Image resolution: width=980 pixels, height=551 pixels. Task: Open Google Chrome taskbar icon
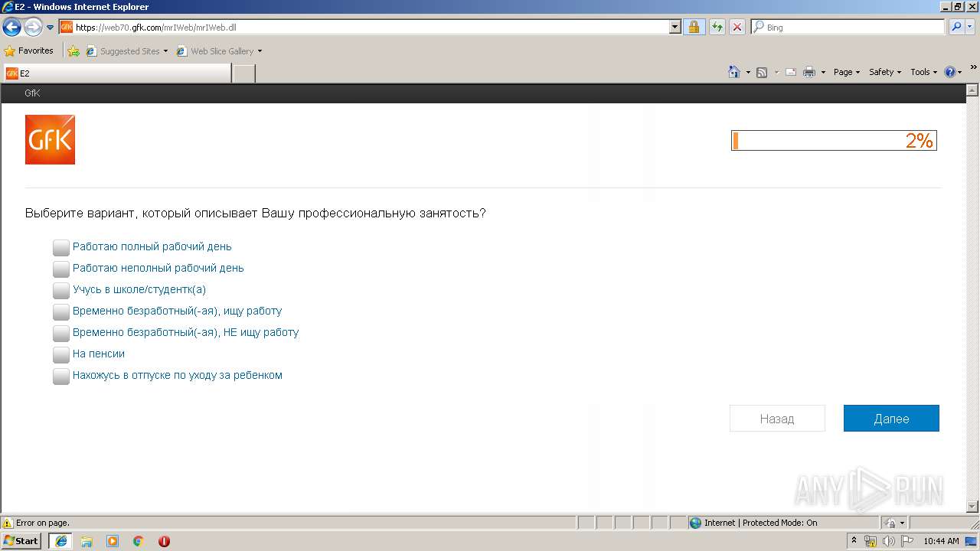[139, 541]
